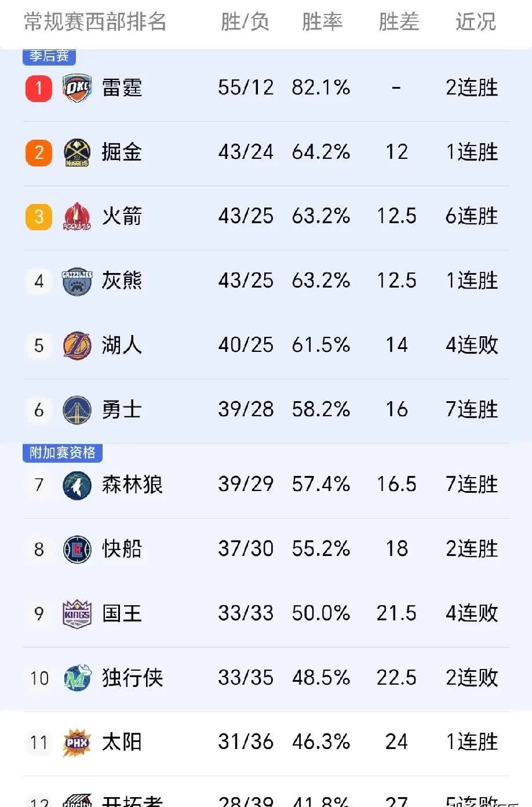This screenshot has width=532, height=807.
Task: Click the orange number 2 rank badge
Action: coord(39,152)
